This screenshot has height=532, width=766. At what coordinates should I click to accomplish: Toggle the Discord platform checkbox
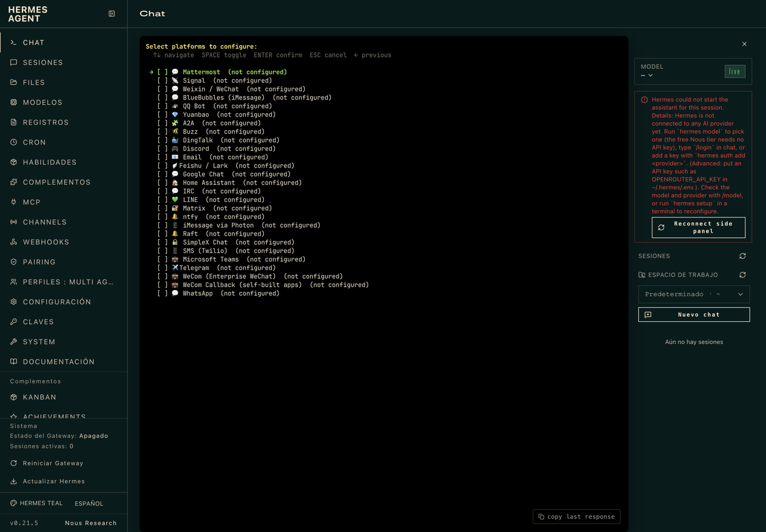click(162, 149)
